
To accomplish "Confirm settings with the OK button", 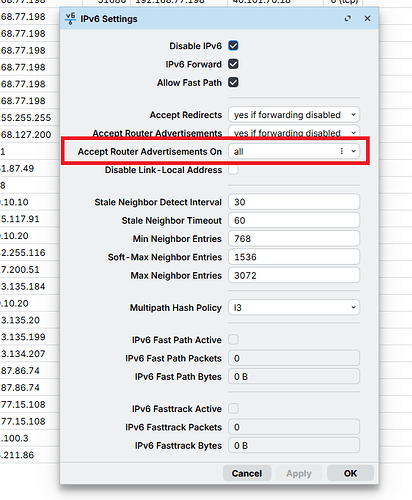I will point(350,473).
